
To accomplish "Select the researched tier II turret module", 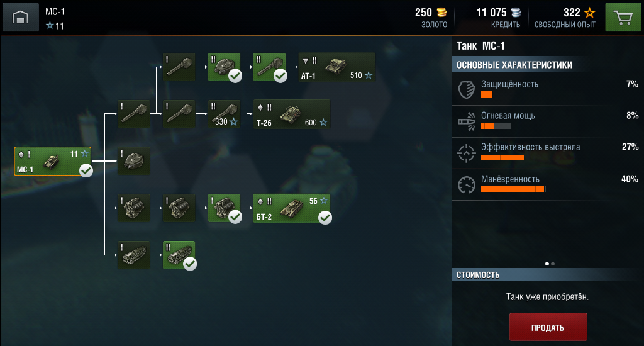I will 225,67.
